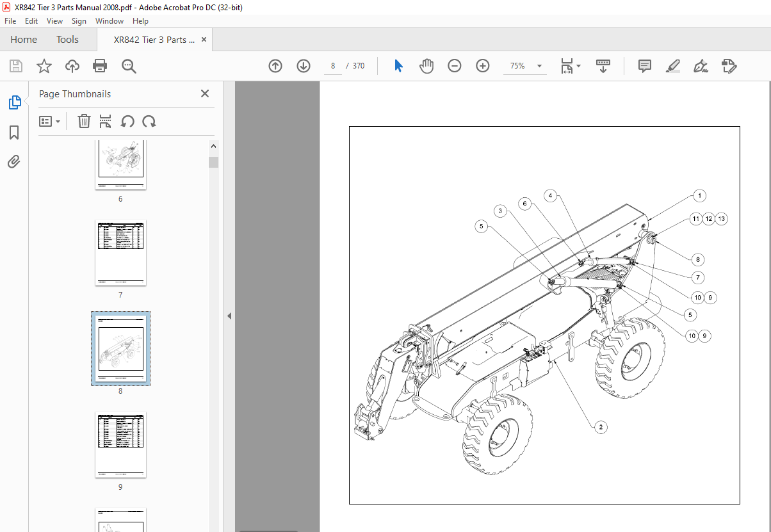Rotate page counterclockwise
This screenshot has height=532, width=771.
tap(127, 121)
